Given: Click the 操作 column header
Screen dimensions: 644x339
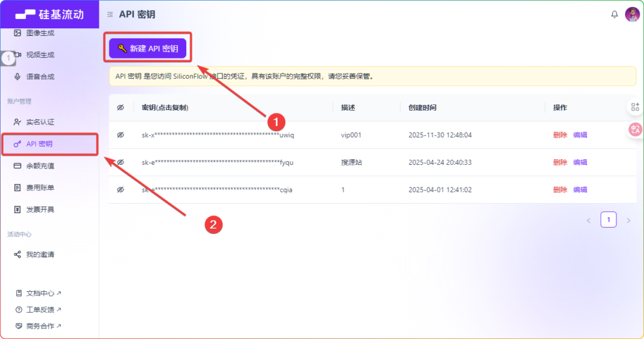Looking at the screenshot, I should (x=560, y=108).
